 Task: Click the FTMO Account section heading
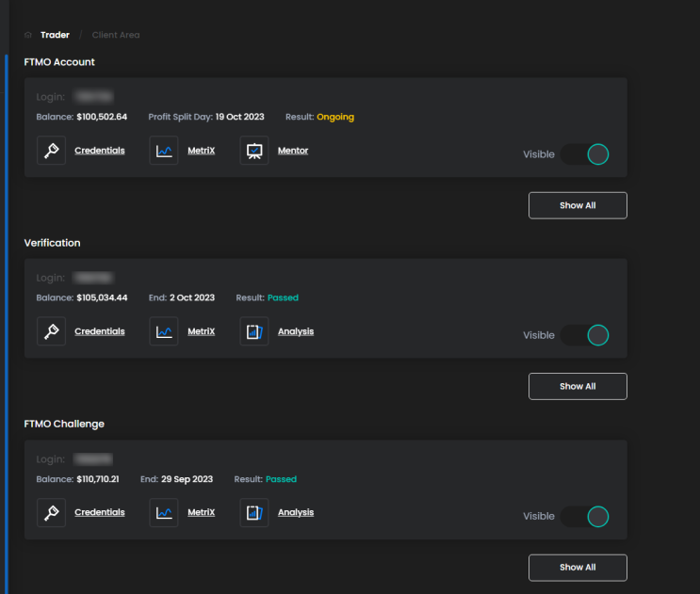click(x=59, y=62)
